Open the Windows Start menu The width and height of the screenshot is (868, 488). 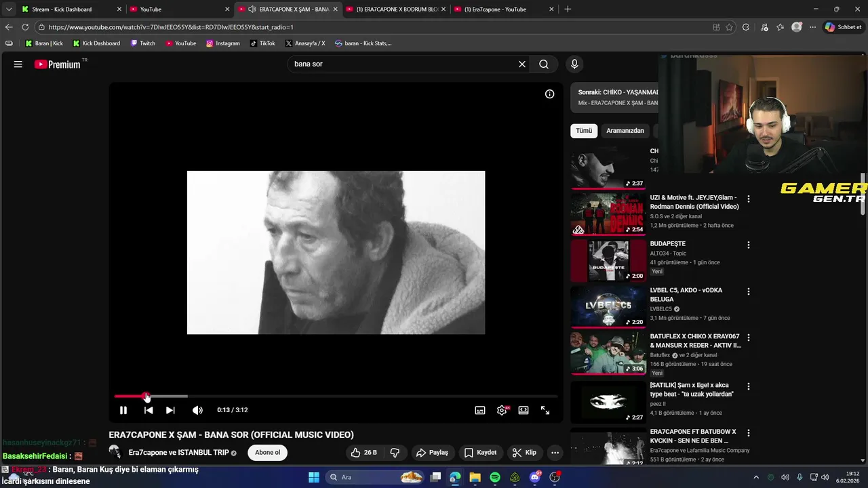[313, 477]
